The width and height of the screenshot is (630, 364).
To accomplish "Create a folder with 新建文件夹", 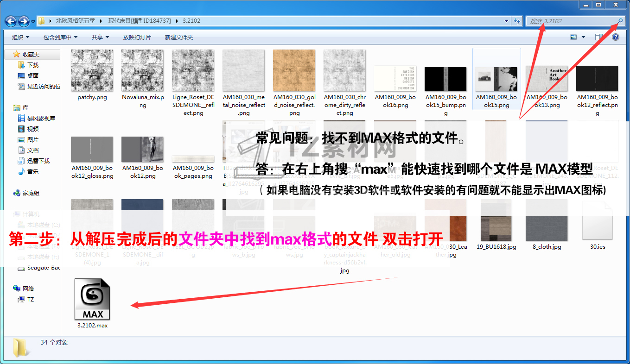I will click(178, 37).
